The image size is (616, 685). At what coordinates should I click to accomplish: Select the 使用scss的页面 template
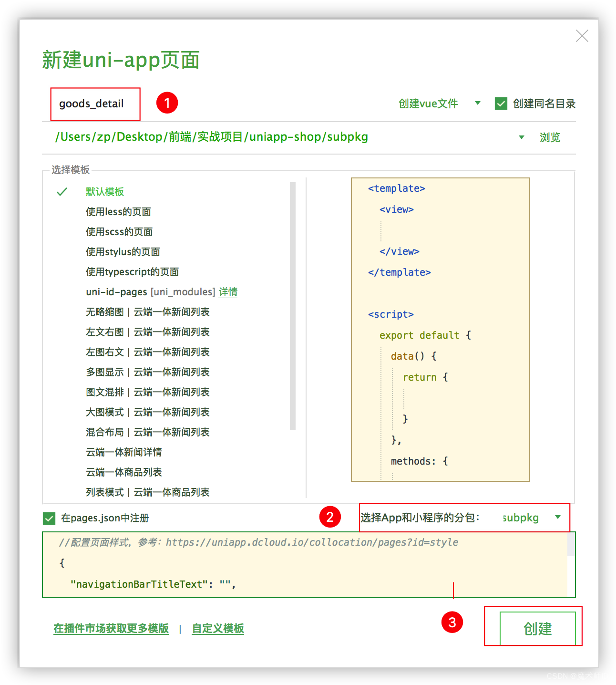[119, 232]
